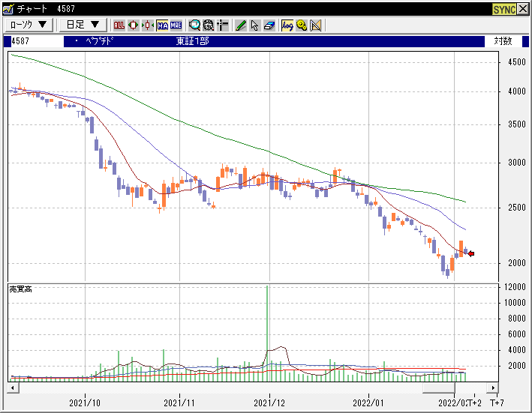Click the 対数 label in header bar

[x=502, y=41]
